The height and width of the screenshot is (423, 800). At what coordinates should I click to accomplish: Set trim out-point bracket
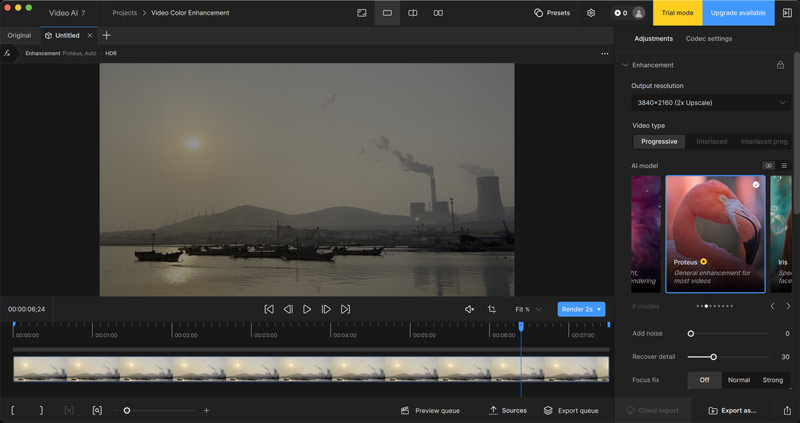coord(41,410)
